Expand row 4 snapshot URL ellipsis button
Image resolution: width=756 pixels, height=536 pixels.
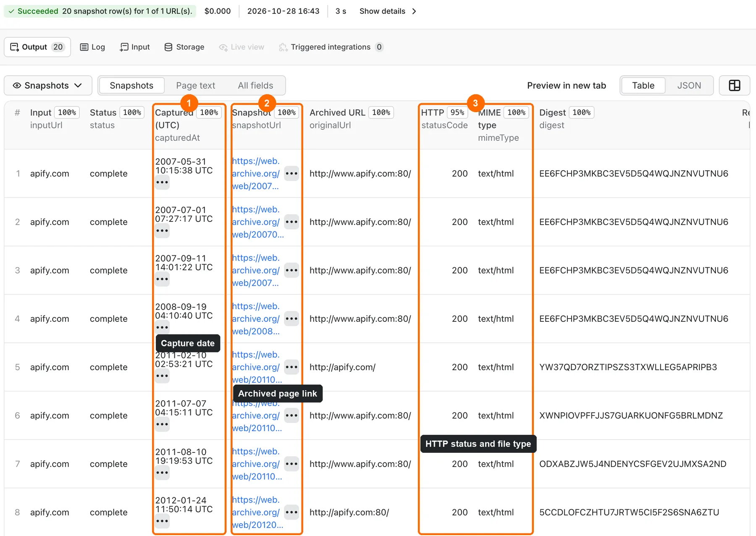(291, 318)
